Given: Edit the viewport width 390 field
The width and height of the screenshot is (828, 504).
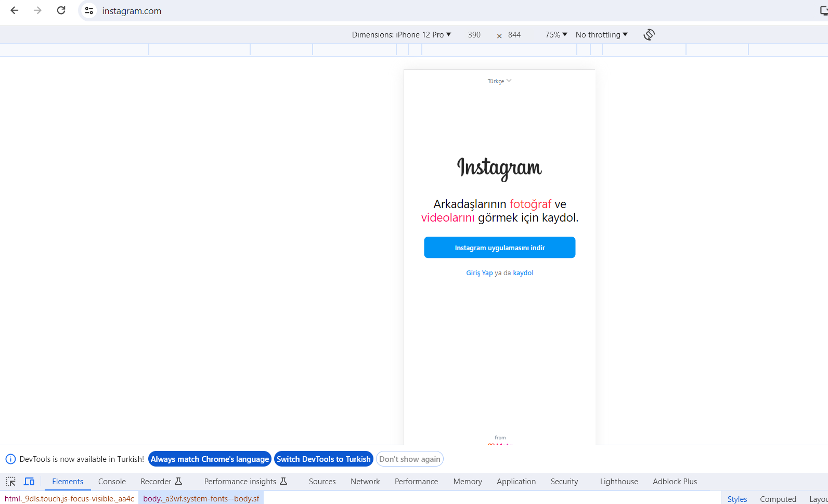Looking at the screenshot, I should click(474, 35).
